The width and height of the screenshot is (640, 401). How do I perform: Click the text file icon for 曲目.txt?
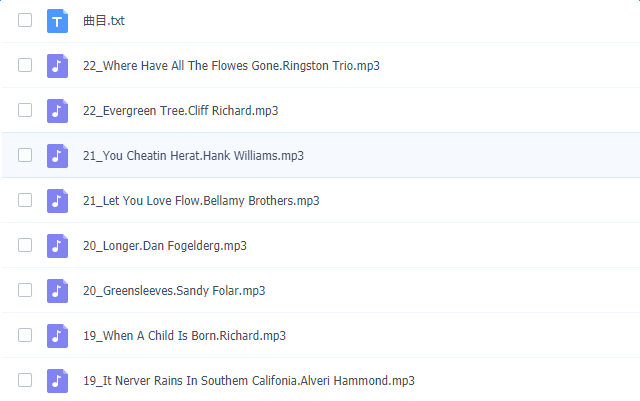point(57,20)
